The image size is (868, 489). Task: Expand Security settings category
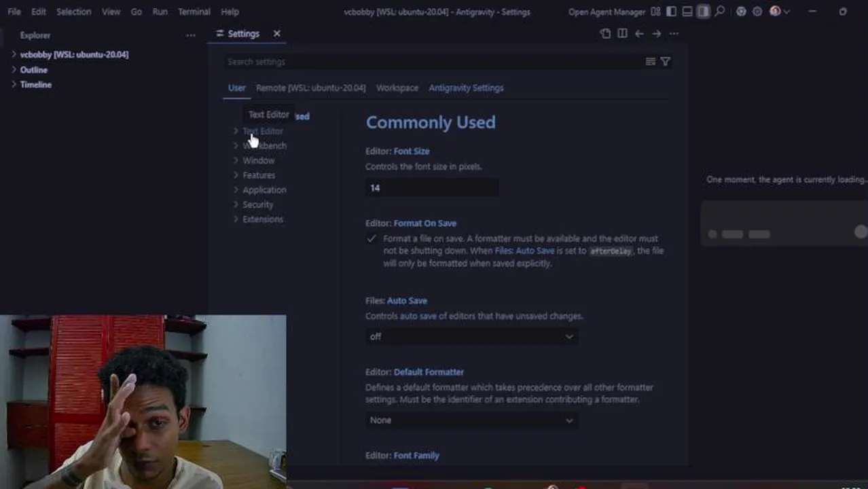click(257, 204)
